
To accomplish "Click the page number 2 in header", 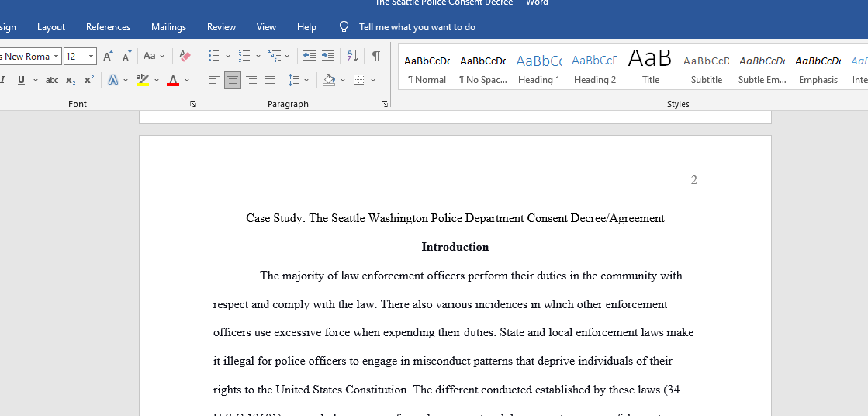I will tap(693, 179).
